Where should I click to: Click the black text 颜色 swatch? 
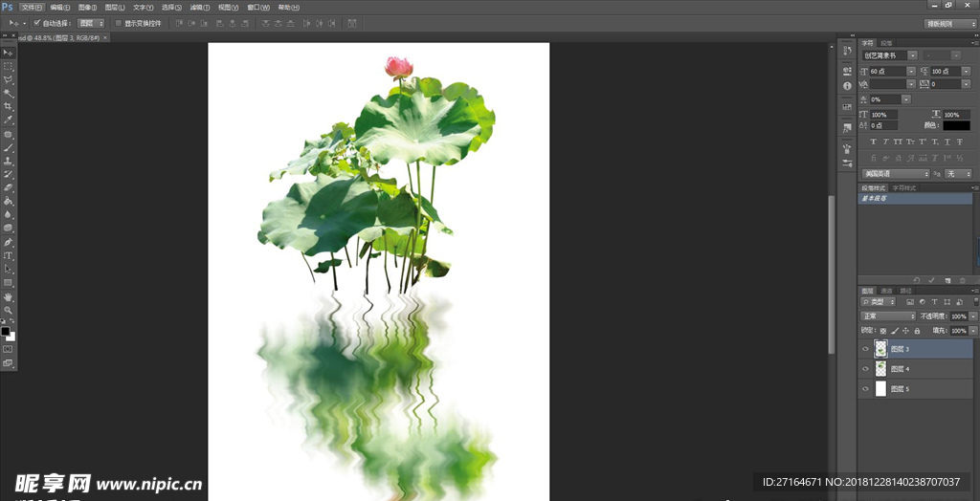(x=956, y=125)
